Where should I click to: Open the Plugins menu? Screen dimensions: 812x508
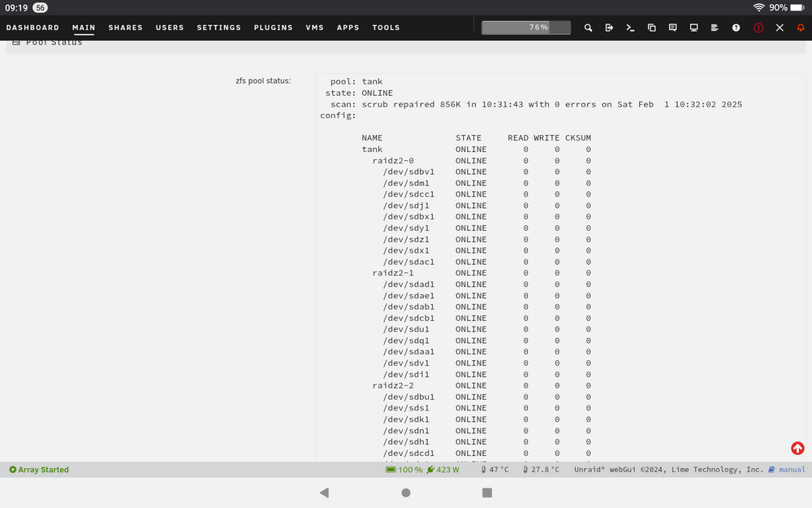tap(273, 28)
